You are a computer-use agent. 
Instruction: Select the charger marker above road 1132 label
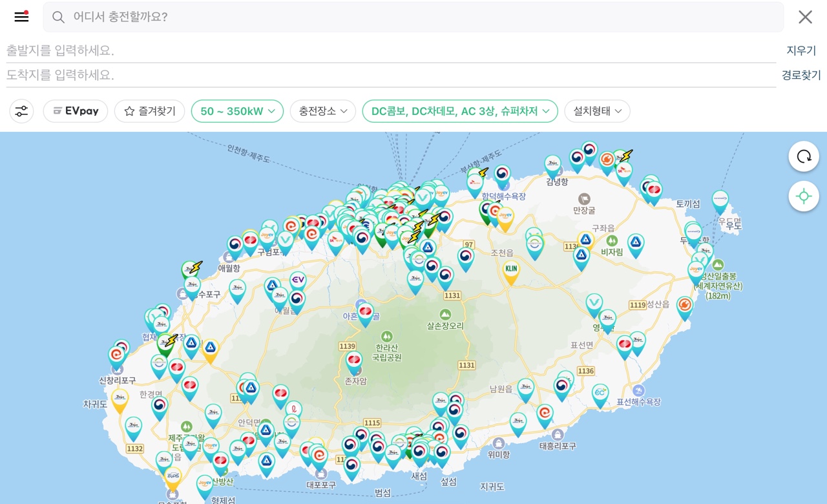[133, 427]
